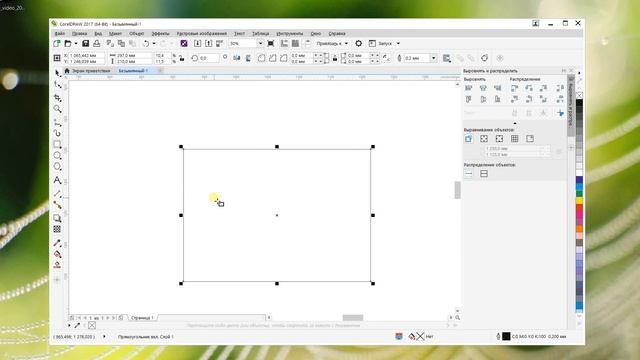This screenshot has height=360, width=640.
Task: Toggle Mirror horizontally button
Action: tap(237, 58)
